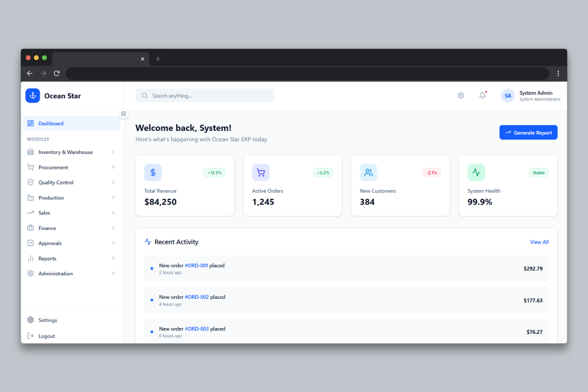Click the $177.63 order amount
Image resolution: width=588 pixels, height=392 pixels.
click(x=533, y=301)
